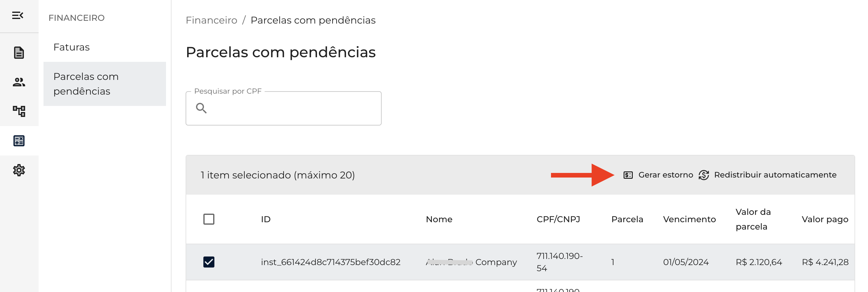Viewport: 868px width, 292px height.
Task: Toggle the select-all checkbox in header
Action: coord(209,219)
